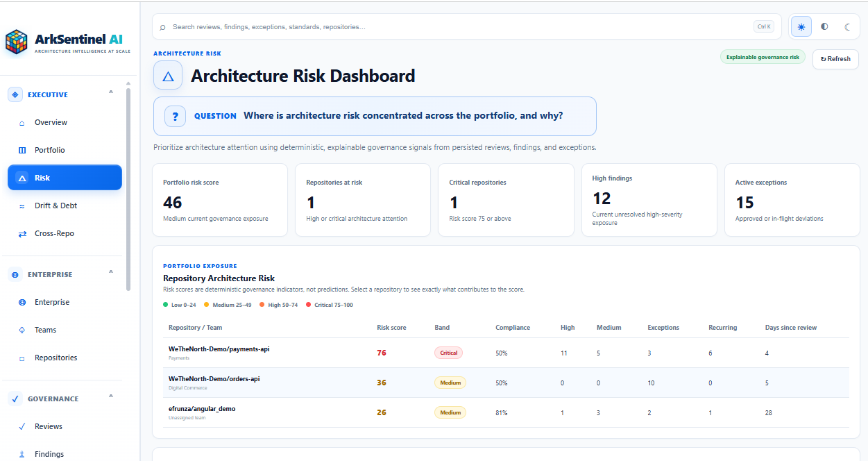This screenshot has width=868, height=461.
Task: Click the Enterprise section header icon
Action: click(15, 274)
